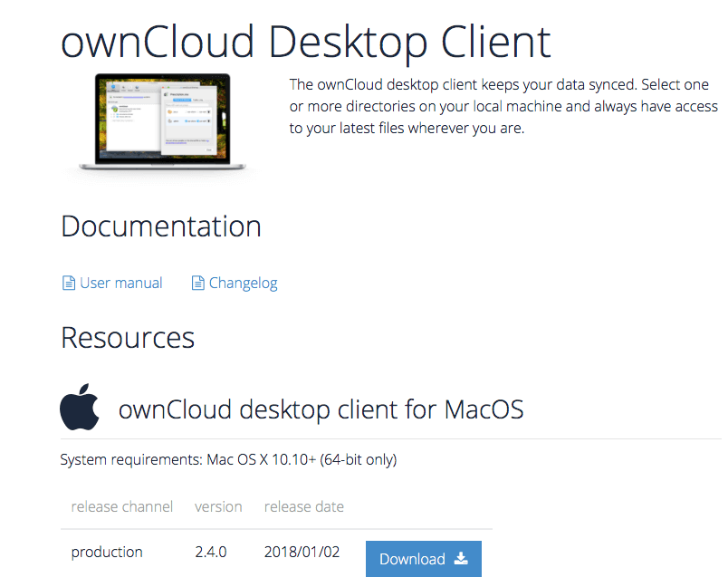This screenshot has width=728, height=587.
Task: Click the System requirements line
Action: [x=228, y=459]
